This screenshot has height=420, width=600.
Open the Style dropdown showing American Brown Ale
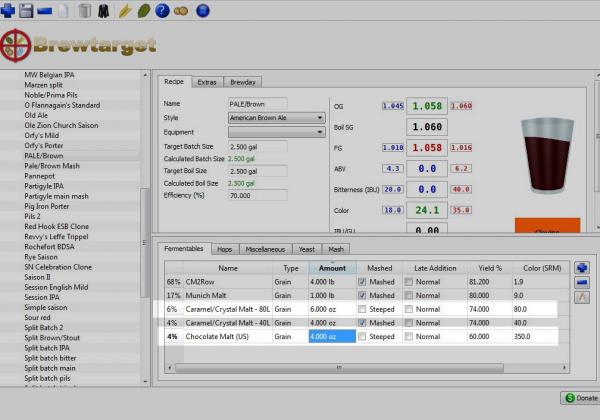[276, 117]
